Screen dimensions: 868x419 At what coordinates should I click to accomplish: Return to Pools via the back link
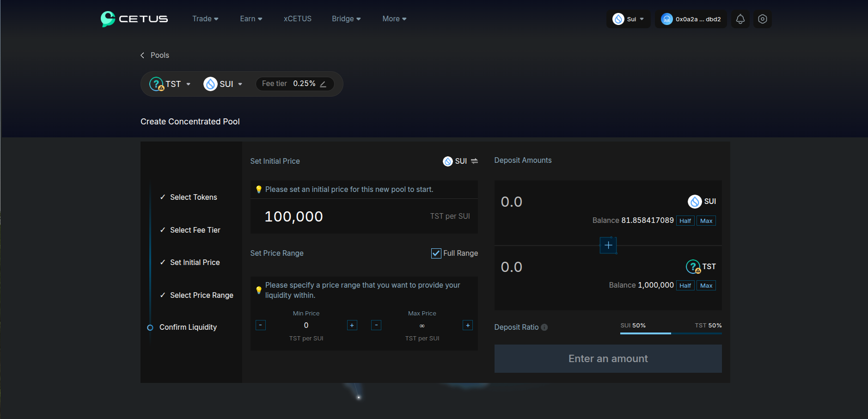click(160, 55)
